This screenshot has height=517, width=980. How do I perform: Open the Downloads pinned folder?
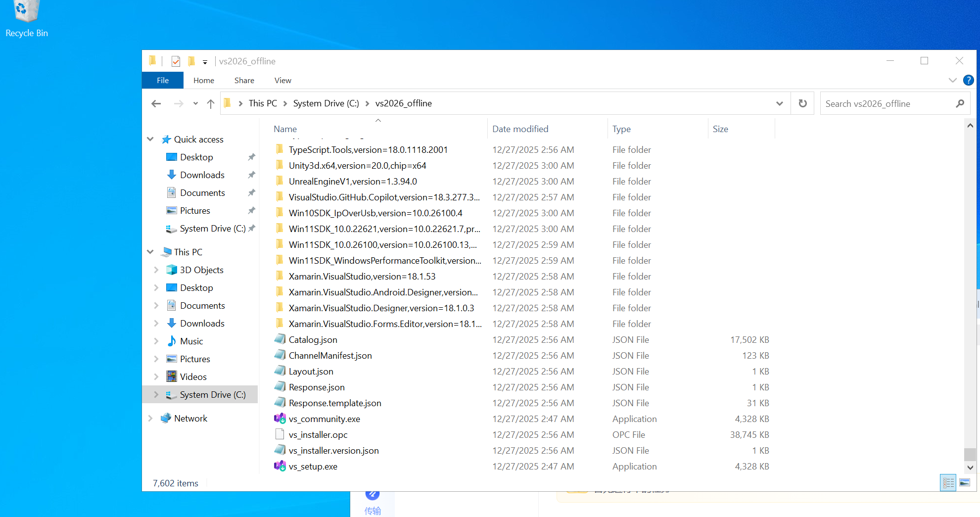pyautogui.click(x=202, y=175)
